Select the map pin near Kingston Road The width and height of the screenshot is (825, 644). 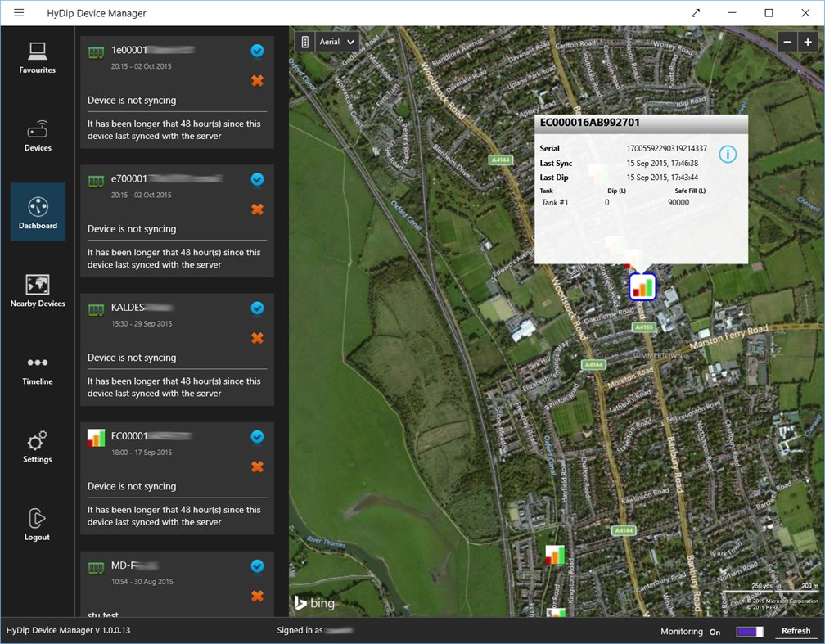(x=555, y=555)
